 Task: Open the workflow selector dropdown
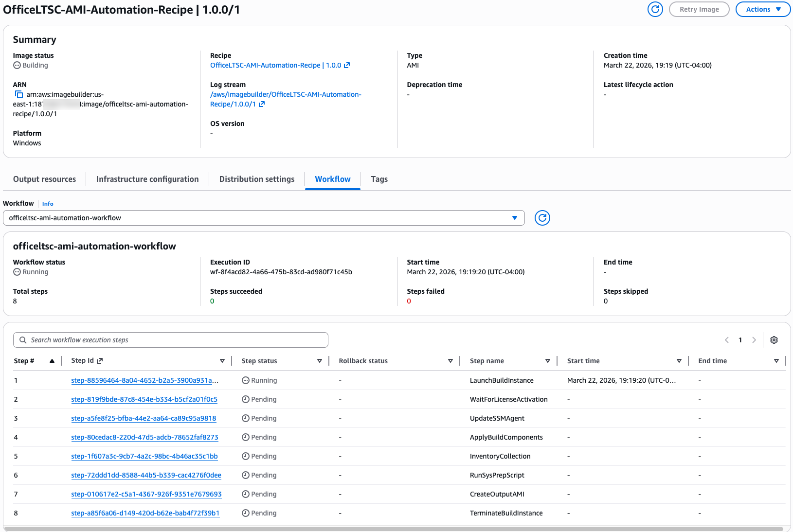tap(514, 218)
